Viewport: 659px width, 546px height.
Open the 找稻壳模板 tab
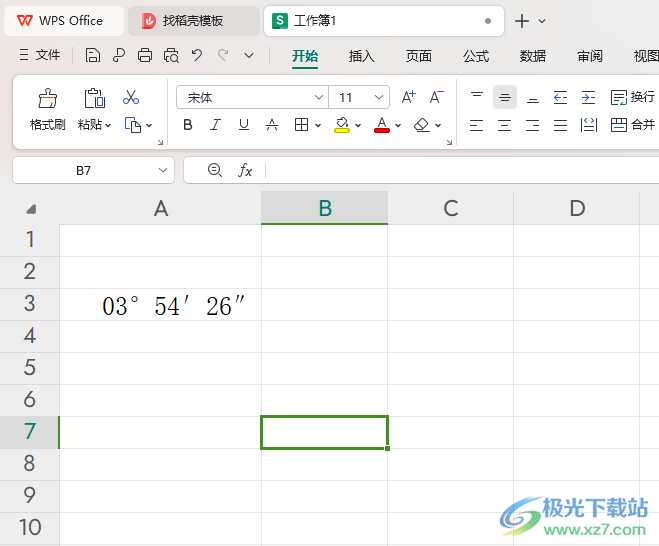pyautogui.click(x=194, y=21)
